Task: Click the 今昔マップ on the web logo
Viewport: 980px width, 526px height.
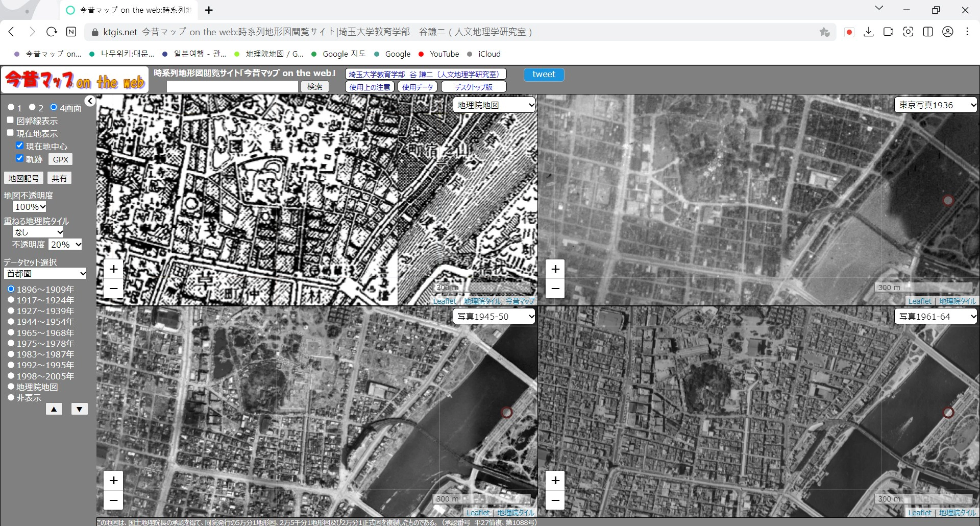Action: [75, 80]
